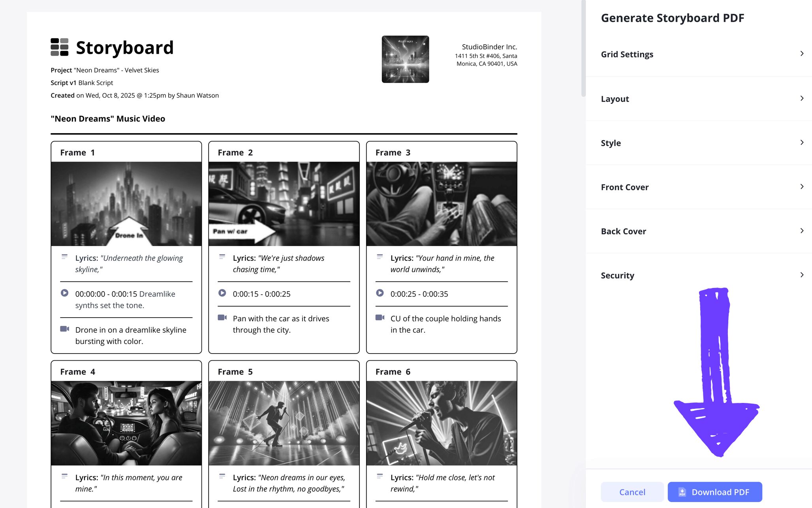Viewport: 812px width, 508px height.
Task: Click the camera icon in Frame 3
Action: [380, 318]
